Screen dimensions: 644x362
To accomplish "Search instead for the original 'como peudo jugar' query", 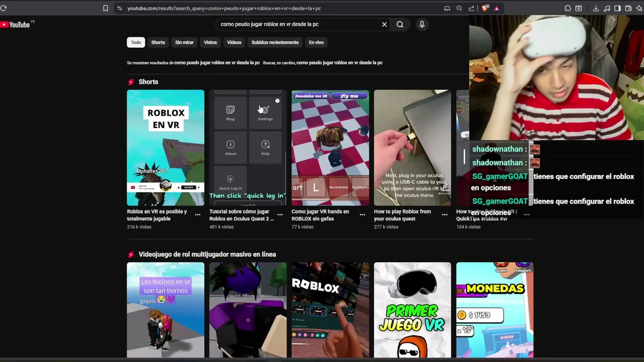I will [x=340, y=63].
